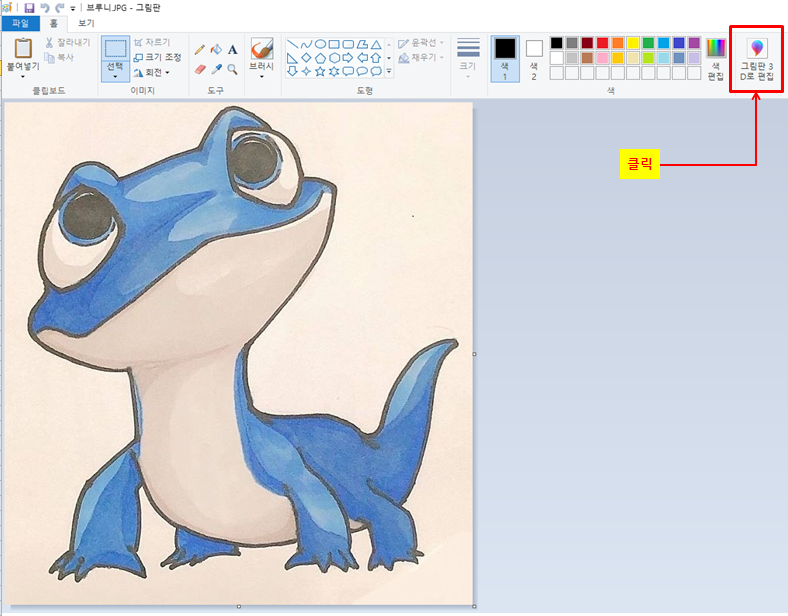Select the Line shape
Image resolution: width=788 pixels, height=616 pixels.
pyautogui.click(x=292, y=44)
